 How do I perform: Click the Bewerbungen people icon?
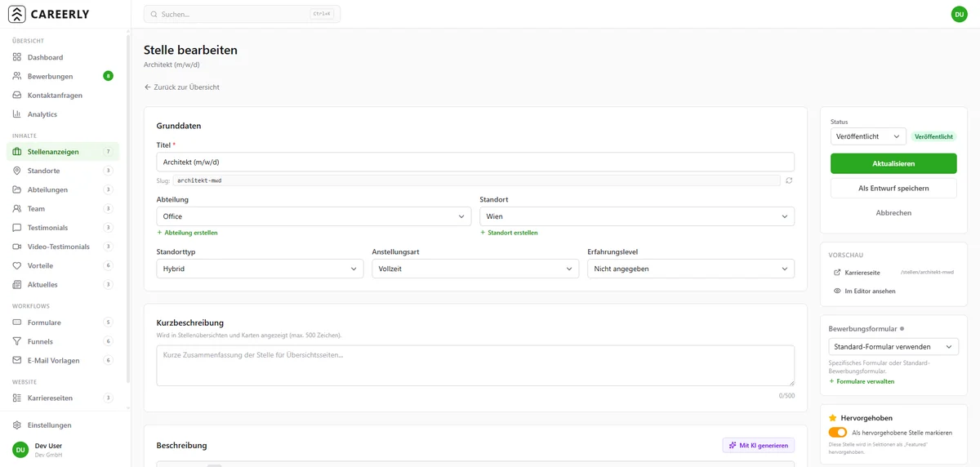[17, 76]
